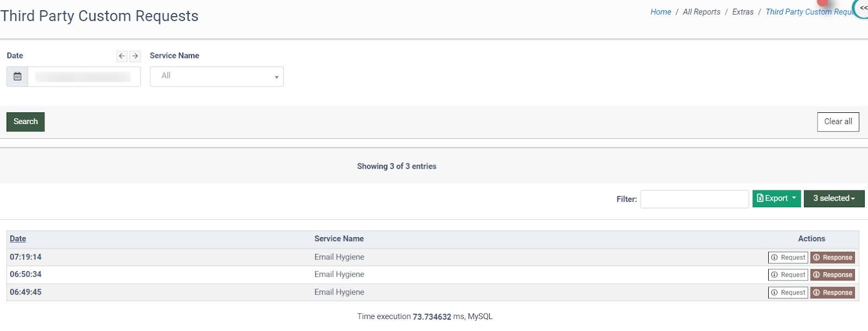Show Request for the 06:49:45 entry
The height and width of the screenshot is (331, 868).
788,292
